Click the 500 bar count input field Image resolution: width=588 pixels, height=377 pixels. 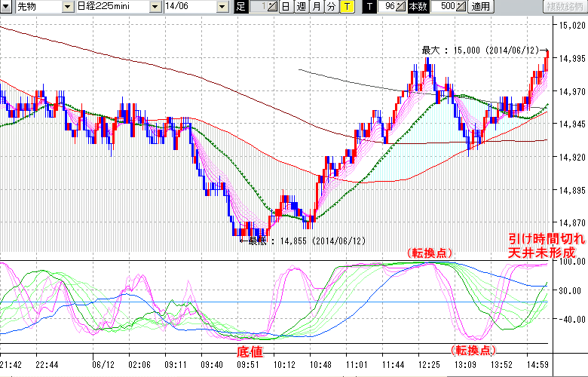point(443,7)
